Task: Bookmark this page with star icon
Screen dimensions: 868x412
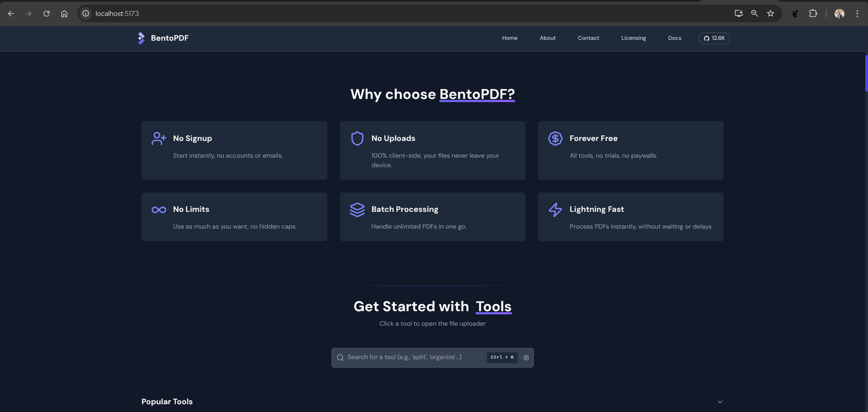Action: pyautogui.click(x=771, y=14)
